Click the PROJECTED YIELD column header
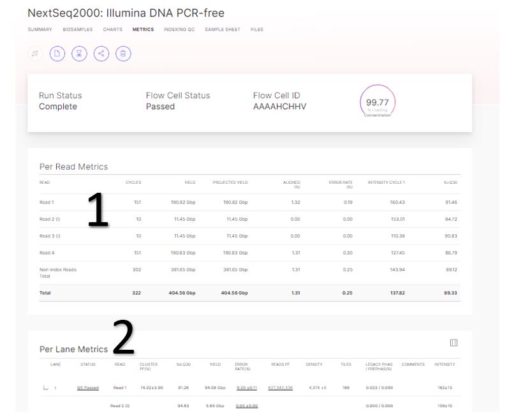Viewport: 509px width, 420px height. (230, 182)
